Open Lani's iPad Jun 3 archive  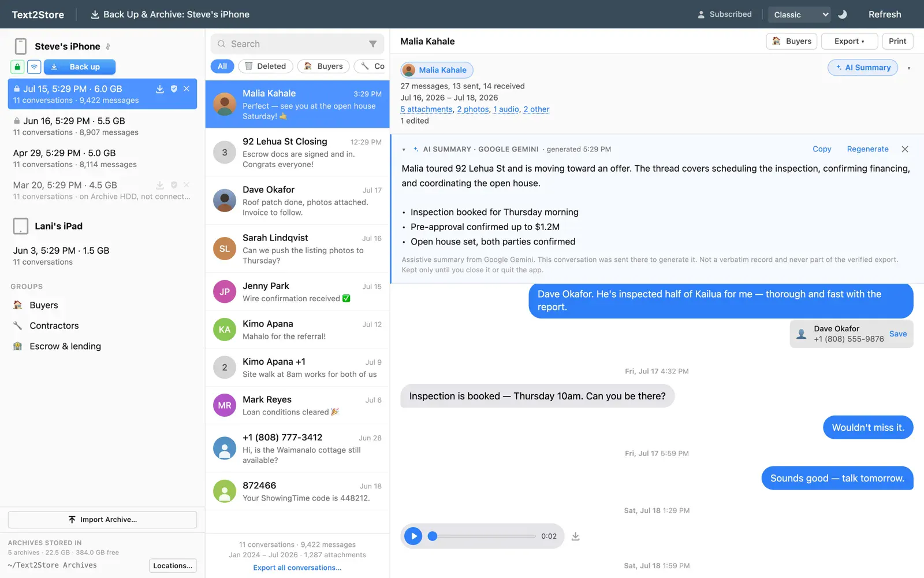coord(102,255)
